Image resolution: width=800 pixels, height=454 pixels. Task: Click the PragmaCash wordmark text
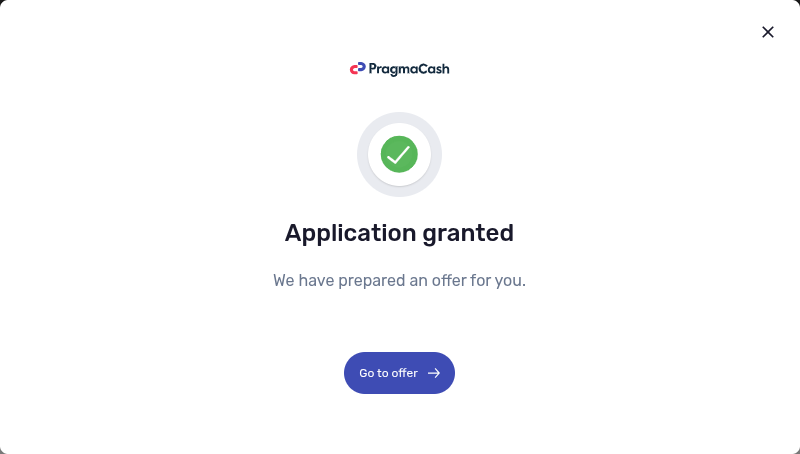[x=409, y=69]
